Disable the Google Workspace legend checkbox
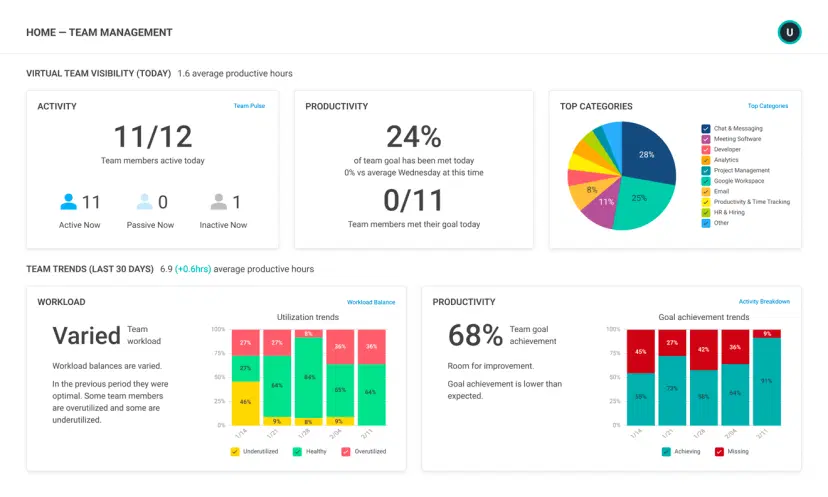 coord(706,181)
